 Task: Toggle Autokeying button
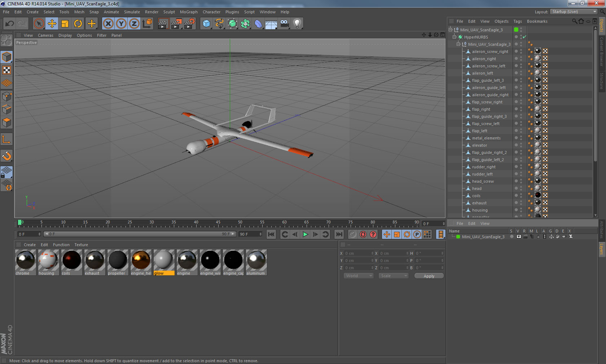coord(363,234)
